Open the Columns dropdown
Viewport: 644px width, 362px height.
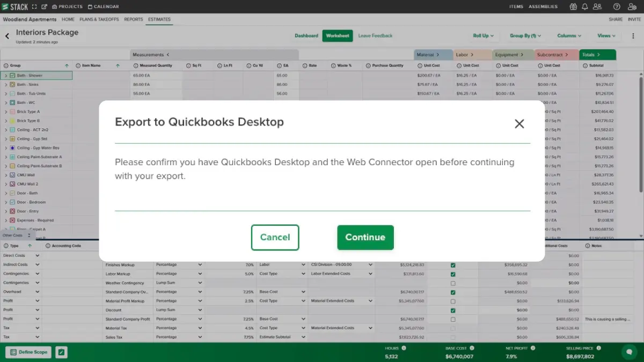tap(569, 36)
